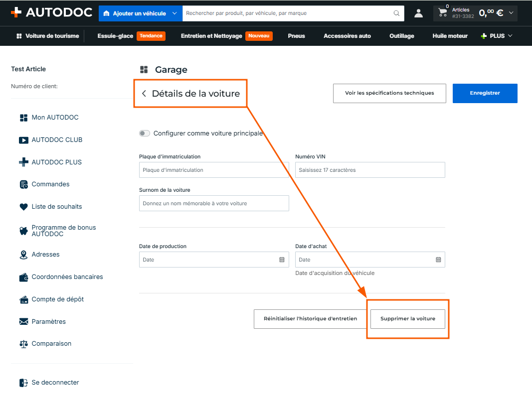Focus the Date de production field
Viewport: 532px width, 406px height.
click(214, 260)
